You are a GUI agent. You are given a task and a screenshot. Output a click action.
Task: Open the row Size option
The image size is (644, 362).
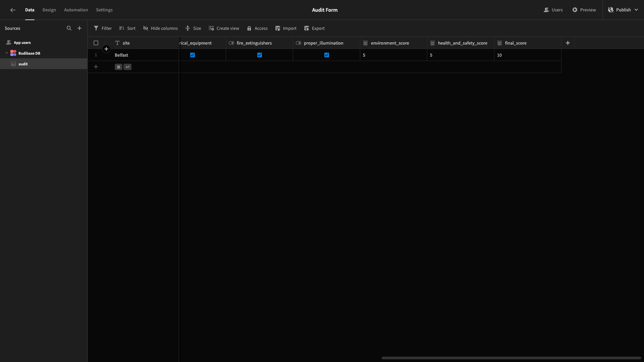pyautogui.click(x=193, y=28)
